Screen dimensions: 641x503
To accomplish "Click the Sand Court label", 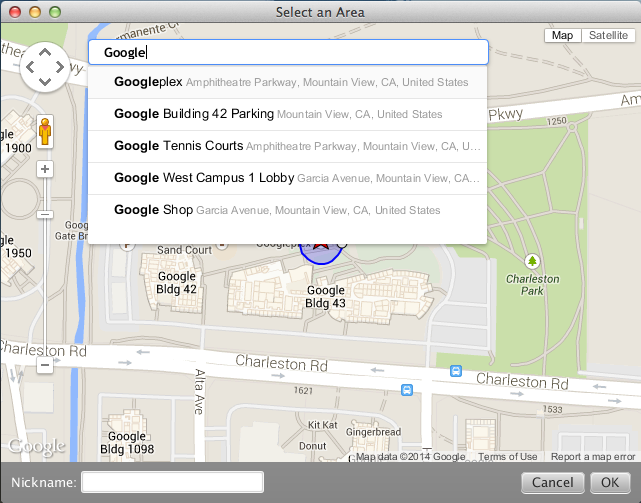I will [184, 250].
